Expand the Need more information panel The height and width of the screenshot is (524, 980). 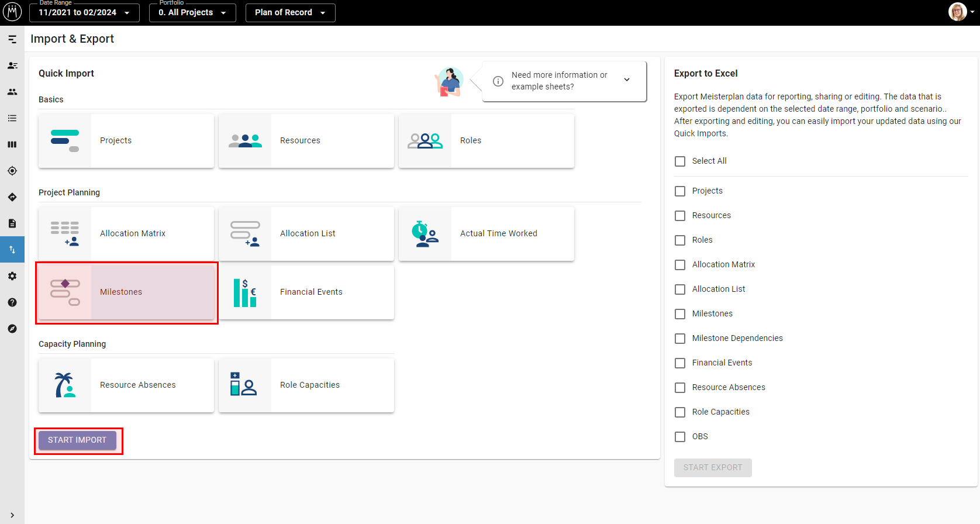click(627, 80)
